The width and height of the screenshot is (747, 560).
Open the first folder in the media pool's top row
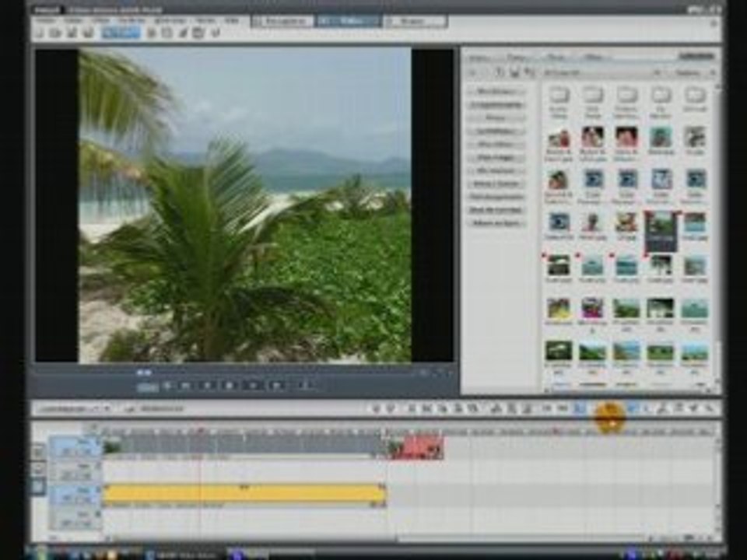click(559, 102)
